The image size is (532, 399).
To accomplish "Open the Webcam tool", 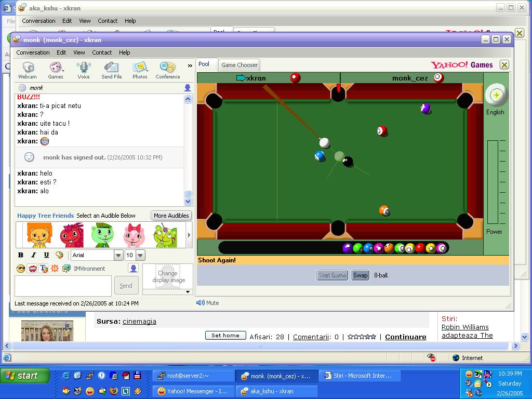I will (28, 70).
